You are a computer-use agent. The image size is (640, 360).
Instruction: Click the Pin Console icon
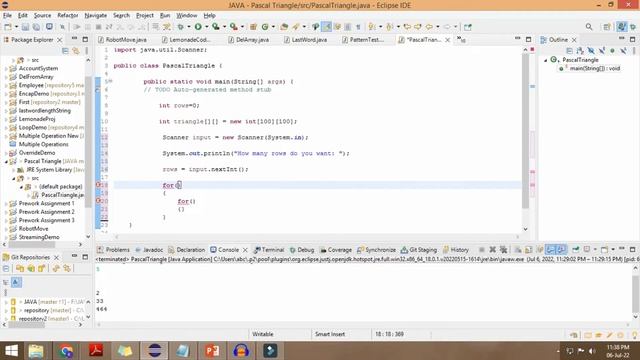click(576, 250)
